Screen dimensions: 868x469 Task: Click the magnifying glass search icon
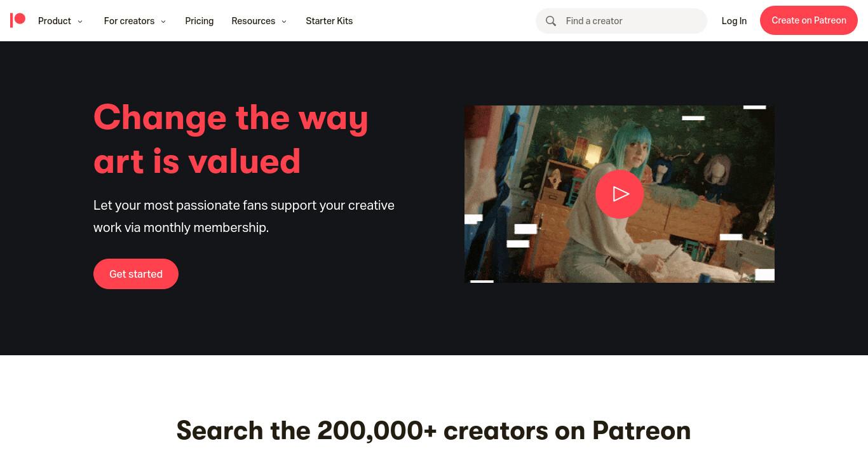click(x=551, y=21)
